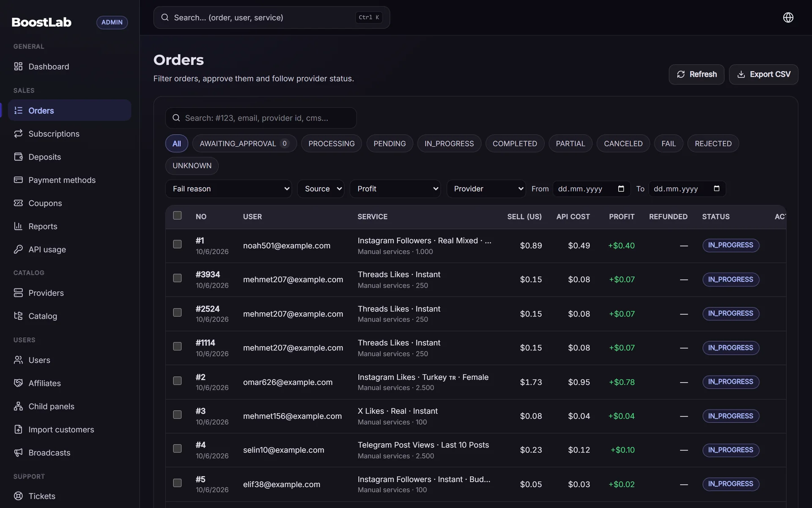This screenshot has width=812, height=508.
Task: Click the Reports bar chart icon
Action: tap(18, 226)
